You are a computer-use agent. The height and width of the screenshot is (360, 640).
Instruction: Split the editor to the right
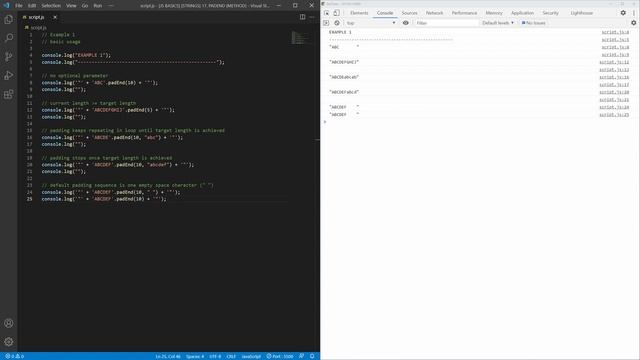302,17
